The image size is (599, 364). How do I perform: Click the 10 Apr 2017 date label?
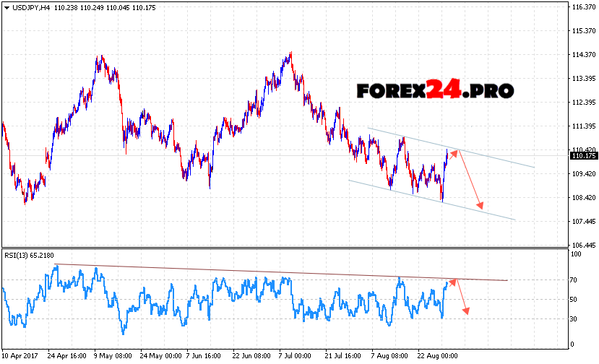[20, 356]
